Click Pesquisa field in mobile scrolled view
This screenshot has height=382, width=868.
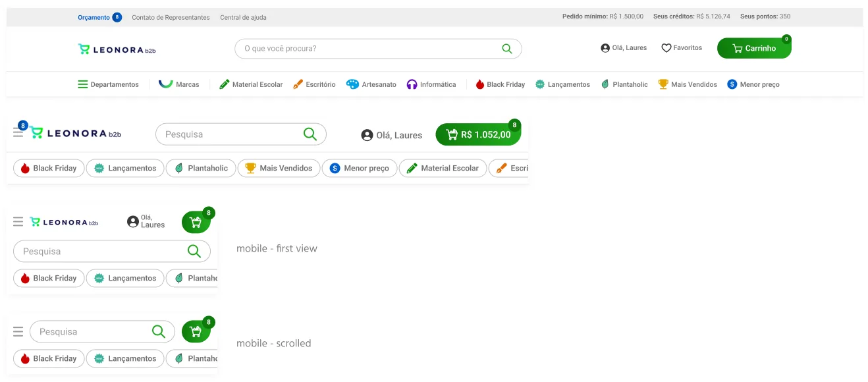point(102,332)
